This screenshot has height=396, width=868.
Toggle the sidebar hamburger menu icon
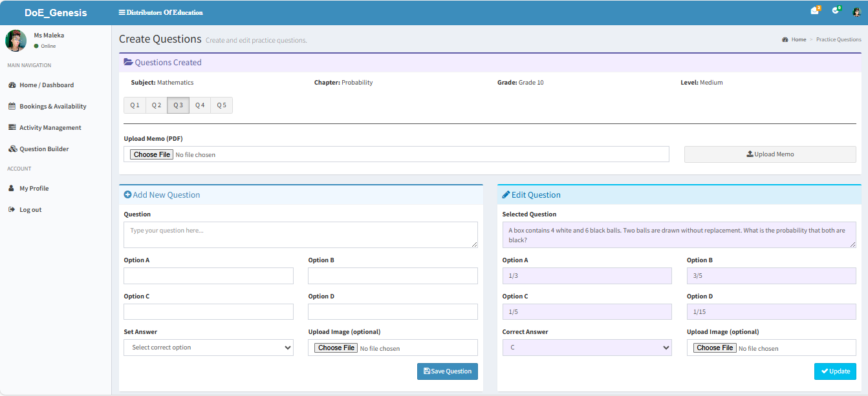coord(122,12)
